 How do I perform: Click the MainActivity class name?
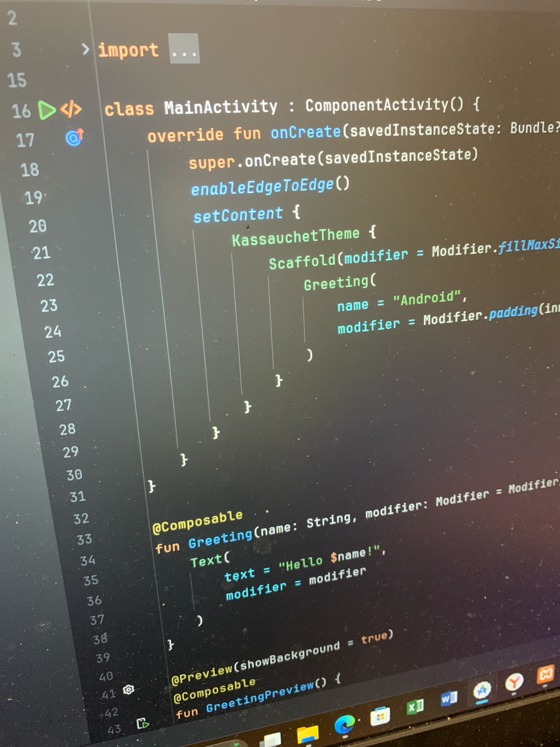221,107
